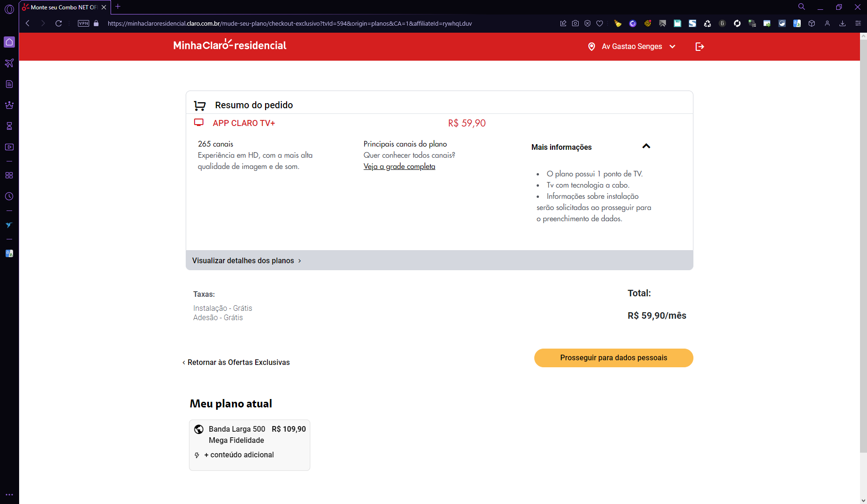This screenshot has height=504, width=867.
Task: Click the Adesão - Grátis text
Action: [x=218, y=318]
